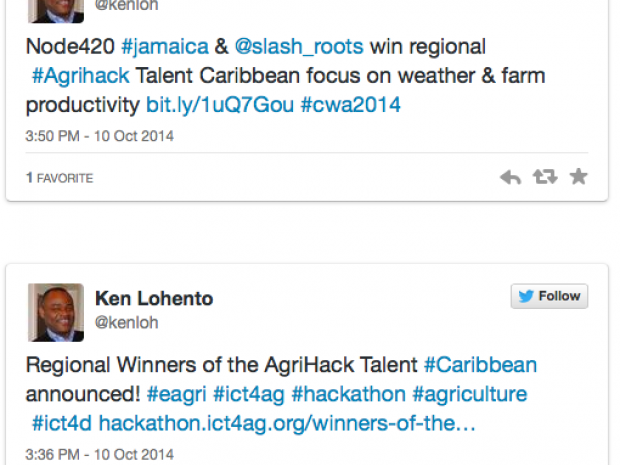The image size is (620, 465).
Task: Open the #Caribbean hashtag
Action: coord(480,365)
